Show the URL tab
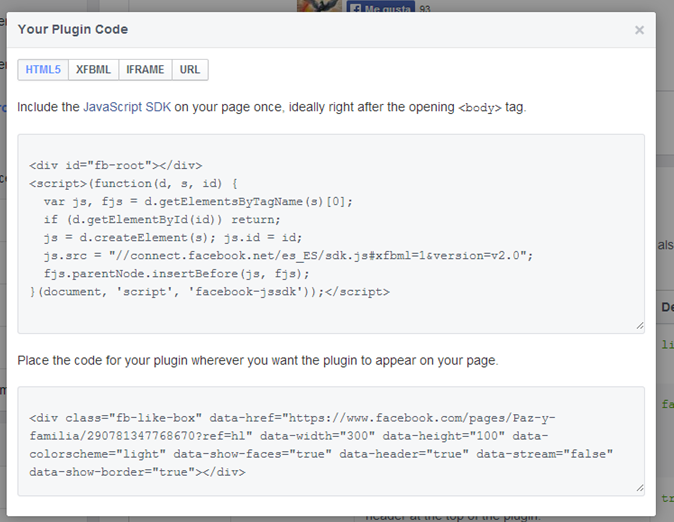 point(190,70)
